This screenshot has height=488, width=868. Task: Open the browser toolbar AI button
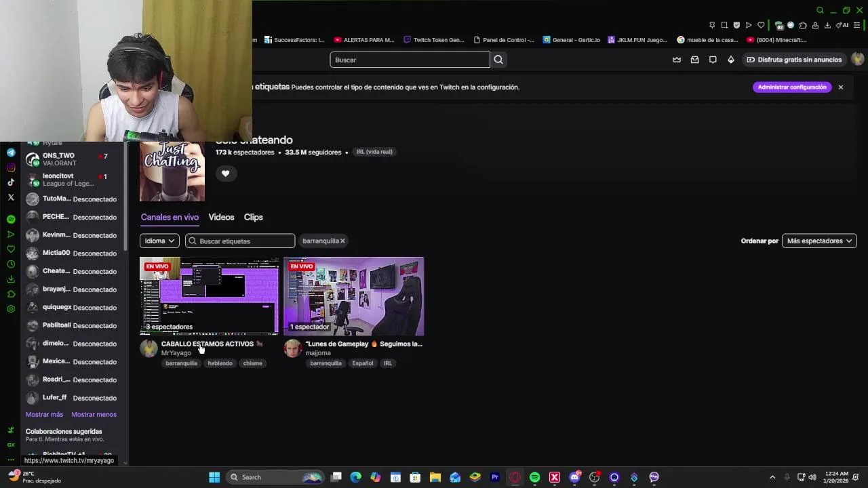point(842,25)
